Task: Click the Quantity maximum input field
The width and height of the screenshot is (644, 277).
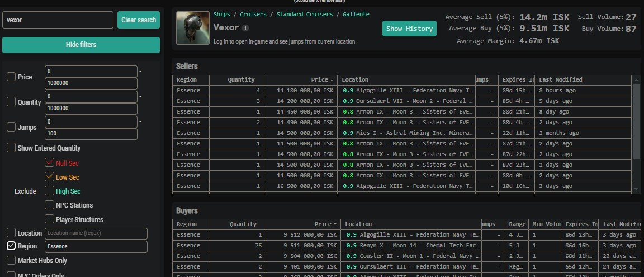Action: [91, 109]
